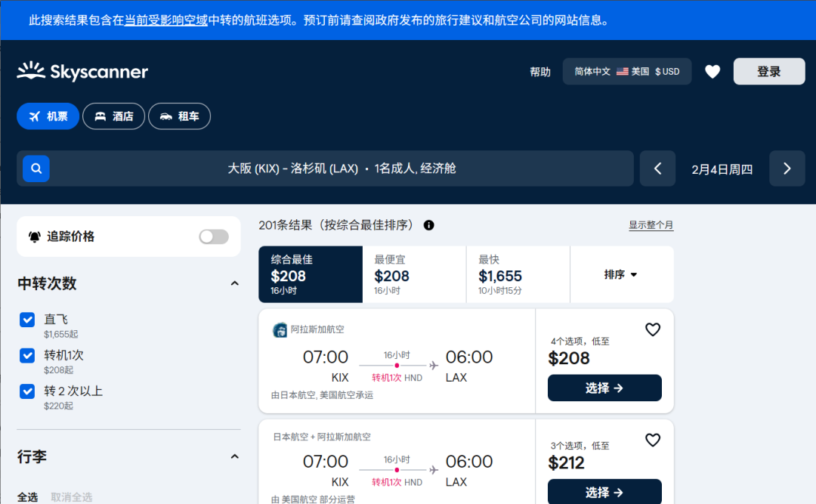Open the 显示整个月 link
Screen dimensions: 816x504
(651, 225)
